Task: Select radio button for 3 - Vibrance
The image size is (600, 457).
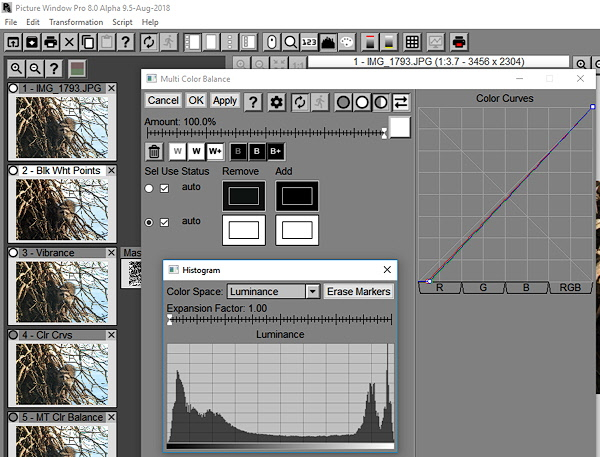Action: tap(13, 253)
